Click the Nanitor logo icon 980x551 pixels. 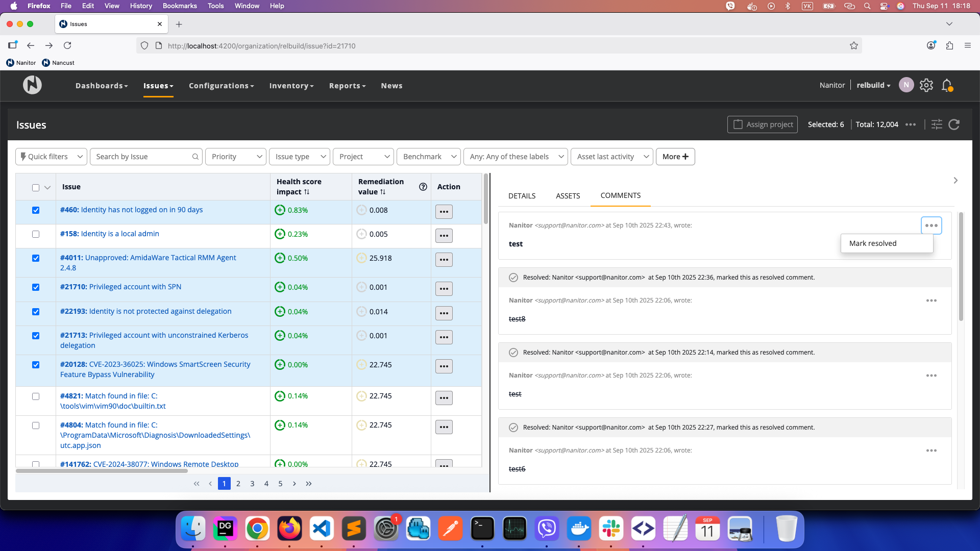click(32, 85)
